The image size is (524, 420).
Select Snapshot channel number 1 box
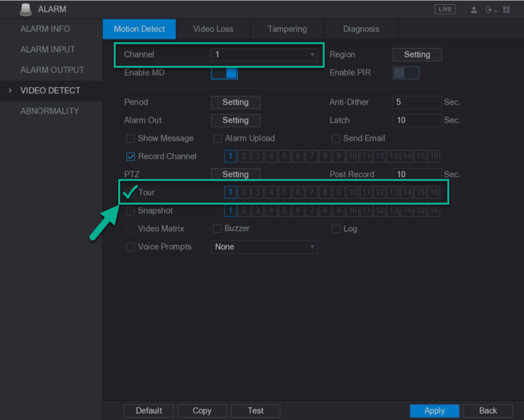pos(230,210)
